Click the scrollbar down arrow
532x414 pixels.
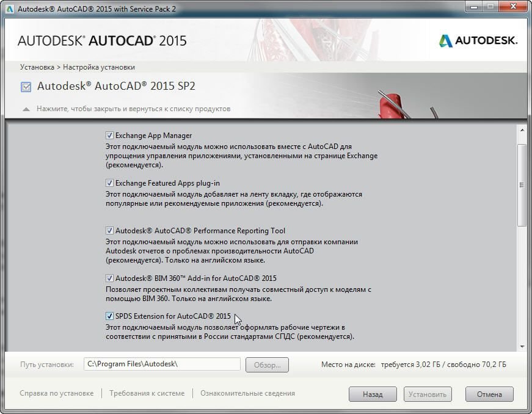(x=522, y=346)
